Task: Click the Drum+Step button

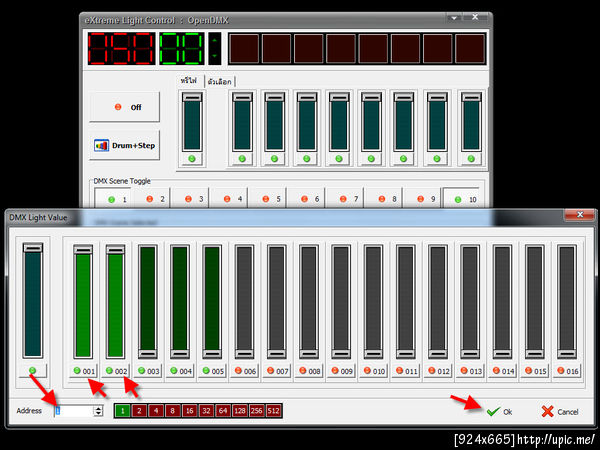Action: click(x=124, y=145)
